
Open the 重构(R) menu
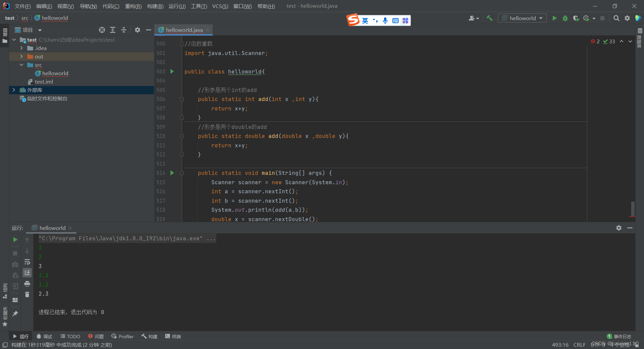[133, 6]
